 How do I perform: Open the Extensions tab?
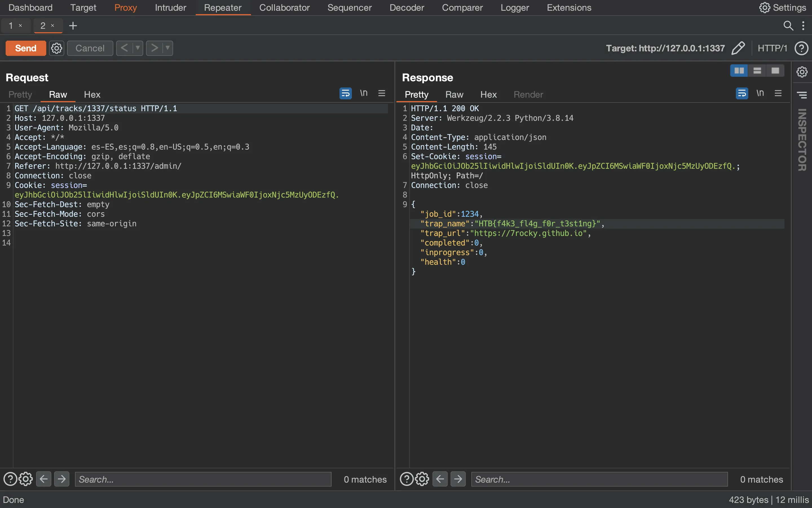(x=569, y=7)
